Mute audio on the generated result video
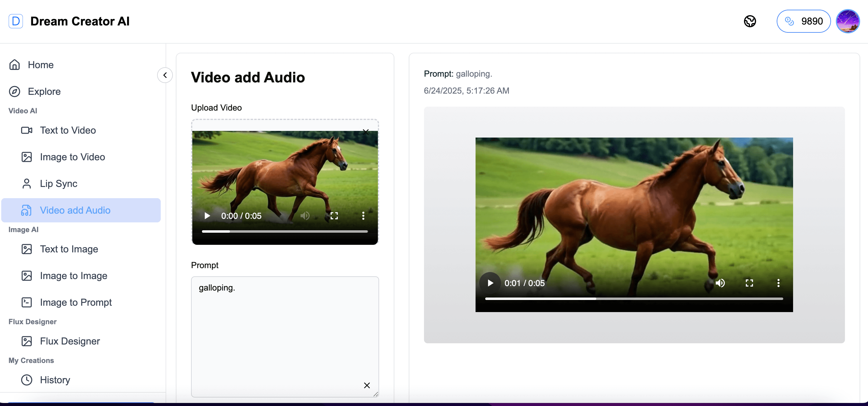 (x=720, y=283)
